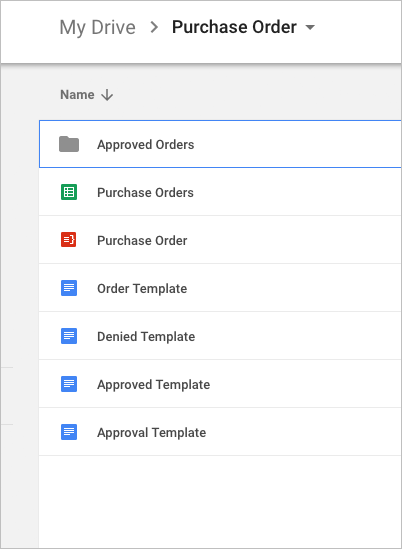Go back to My Drive breadcrumb
The height and width of the screenshot is (549, 402).
97,28
